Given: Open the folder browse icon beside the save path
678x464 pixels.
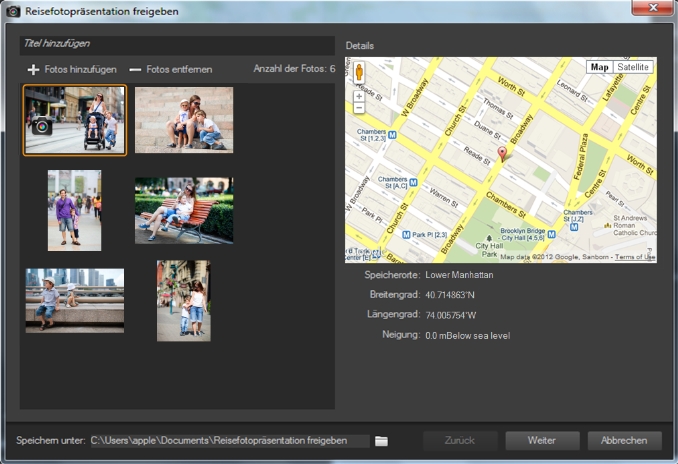Looking at the screenshot, I should 381,441.
